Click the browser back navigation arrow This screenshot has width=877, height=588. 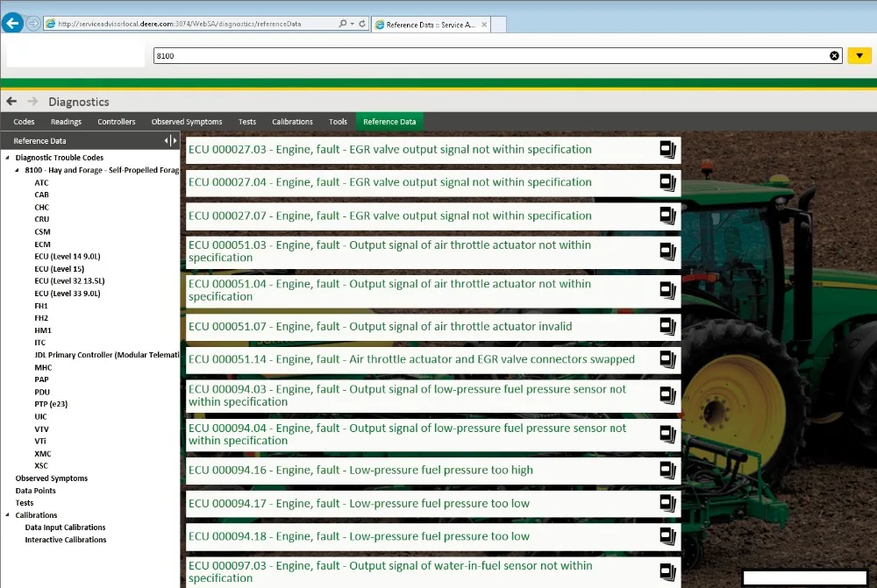(x=12, y=22)
